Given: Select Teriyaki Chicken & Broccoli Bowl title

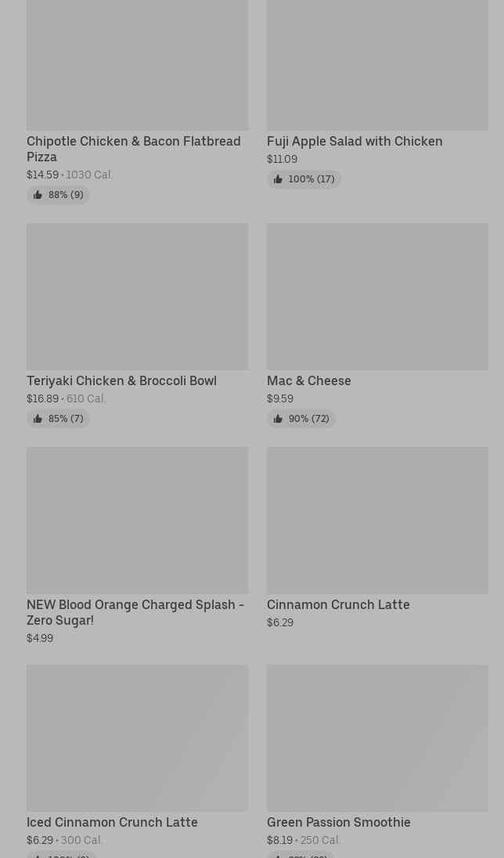Looking at the screenshot, I should [x=121, y=381].
